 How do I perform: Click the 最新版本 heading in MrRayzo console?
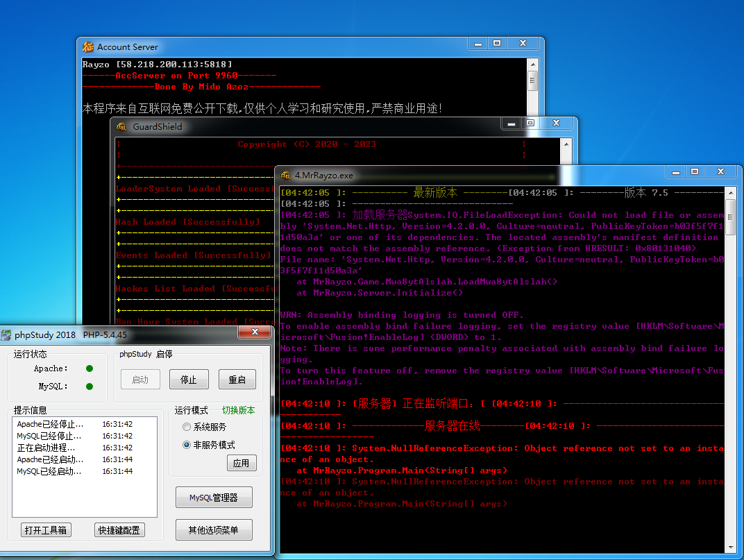tap(435, 193)
